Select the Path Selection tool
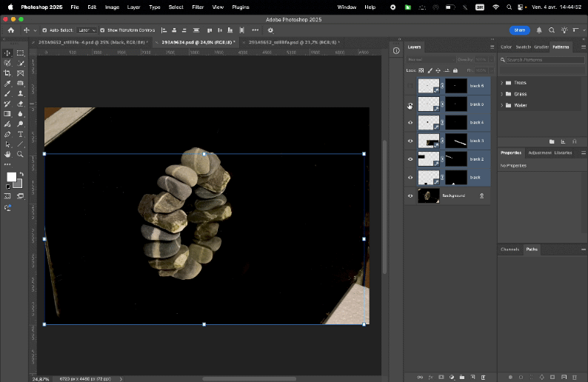This screenshot has height=382, width=588. [7, 144]
